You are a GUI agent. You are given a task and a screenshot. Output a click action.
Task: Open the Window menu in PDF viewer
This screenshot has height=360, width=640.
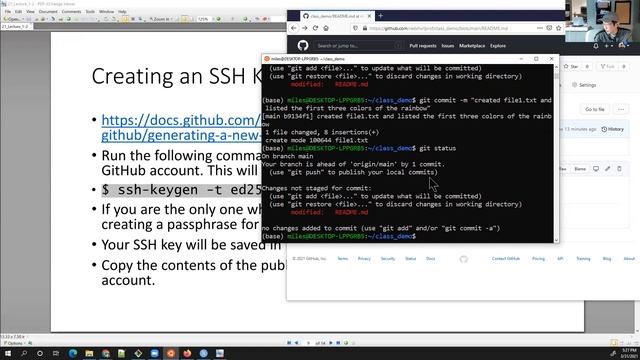pyautogui.click(x=107, y=11)
